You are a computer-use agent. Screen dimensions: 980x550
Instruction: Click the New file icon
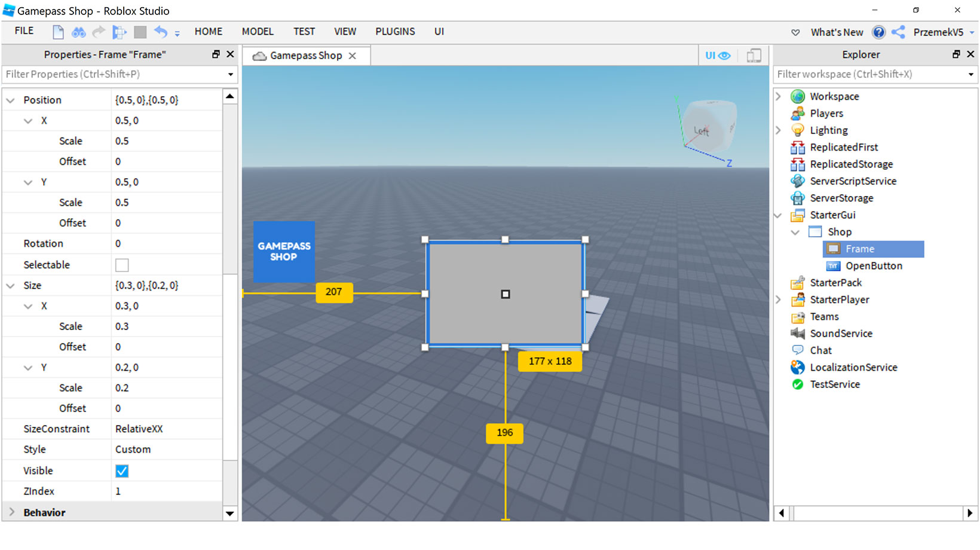(58, 32)
